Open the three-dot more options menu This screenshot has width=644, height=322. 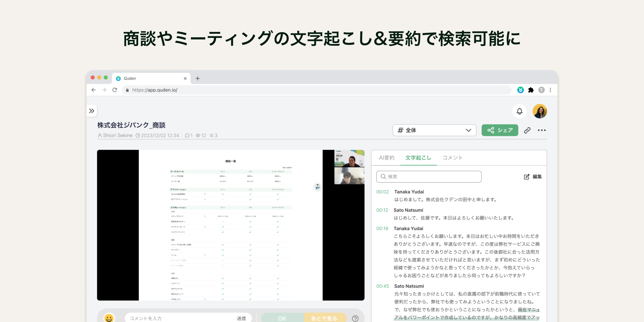[542, 130]
